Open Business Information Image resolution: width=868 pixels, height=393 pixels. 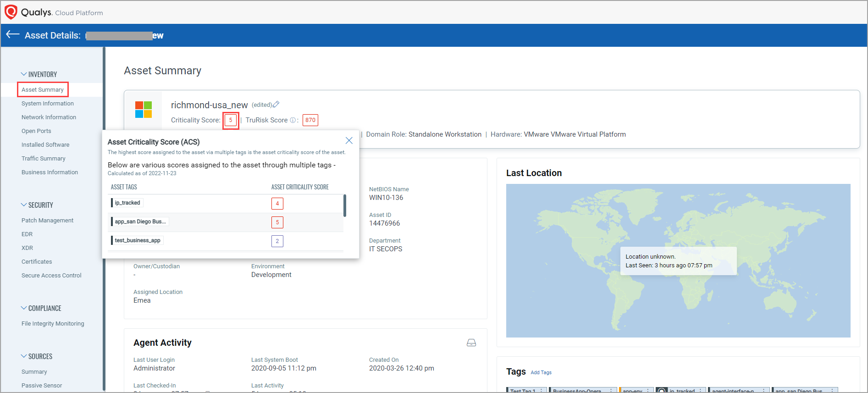[x=50, y=172]
